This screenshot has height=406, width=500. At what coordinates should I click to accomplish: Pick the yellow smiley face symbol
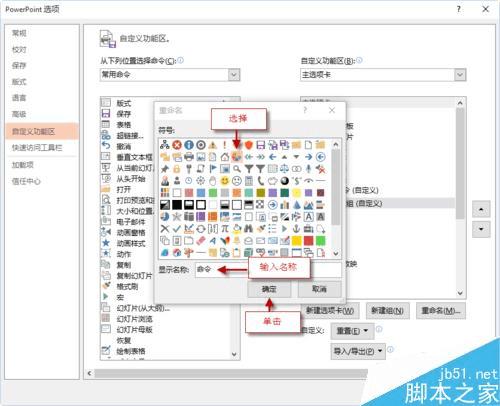225,181
